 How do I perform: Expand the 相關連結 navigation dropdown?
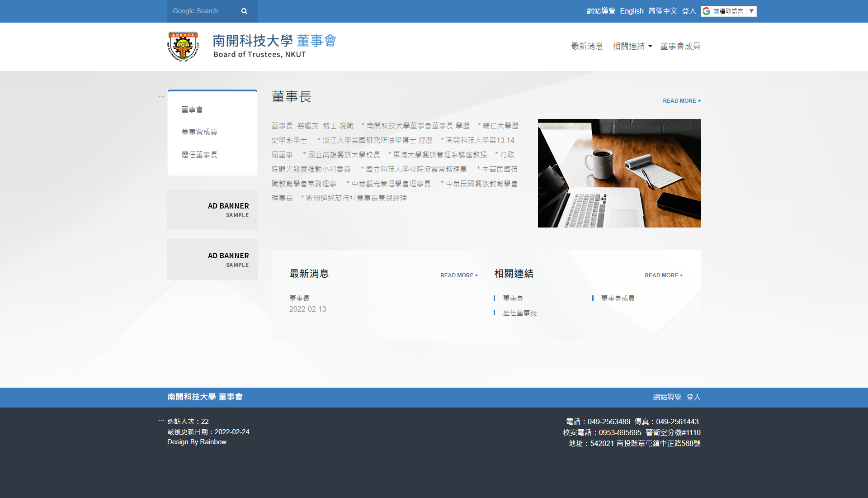coord(632,46)
